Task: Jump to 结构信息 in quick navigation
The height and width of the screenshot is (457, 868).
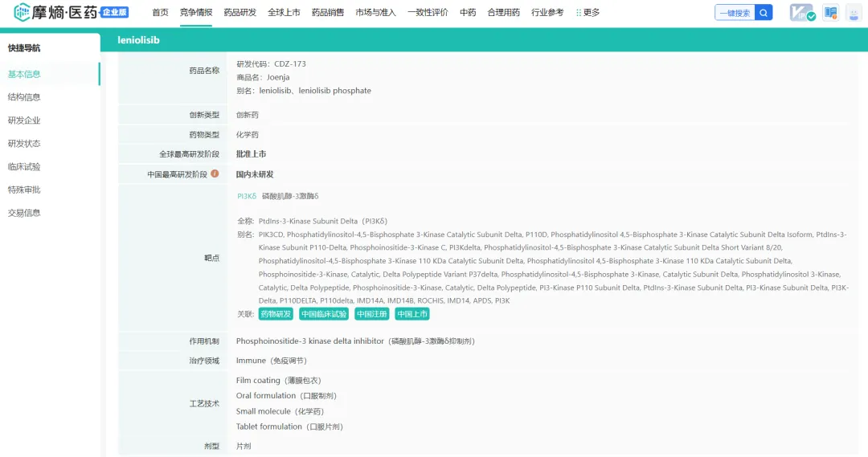Action: 24,97
